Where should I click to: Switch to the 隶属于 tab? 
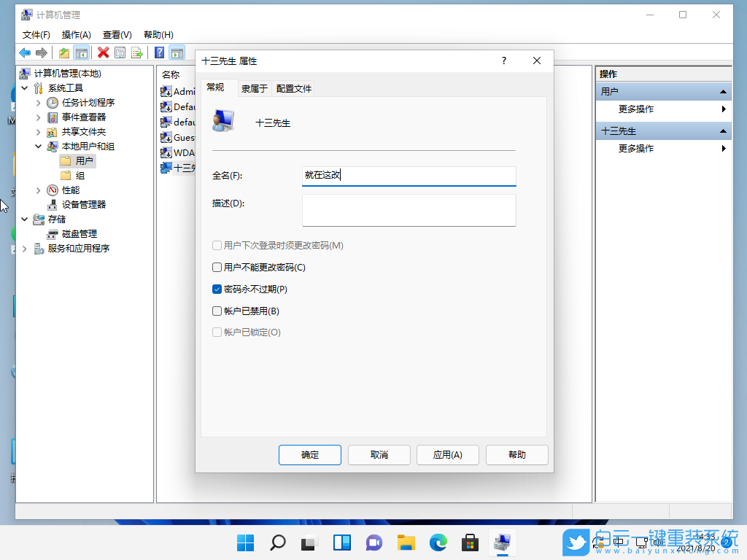(254, 87)
